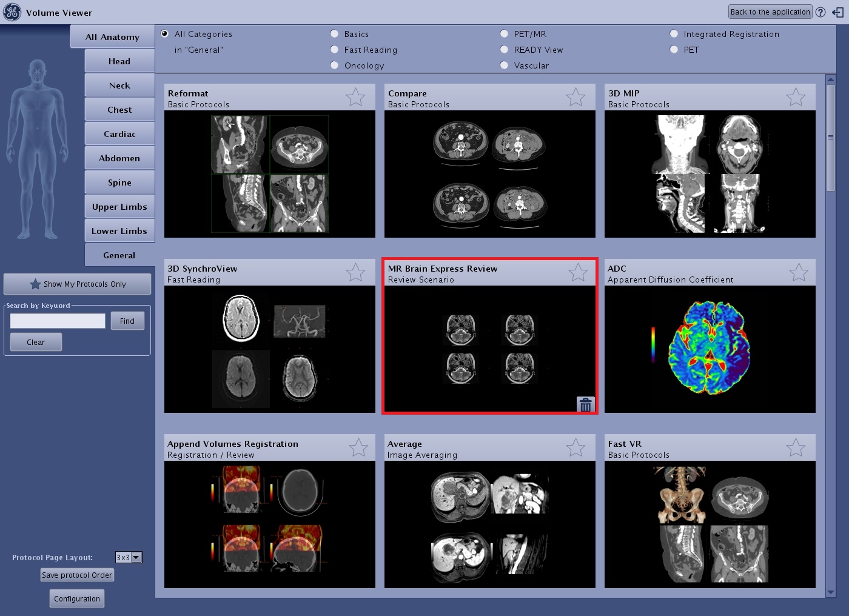This screenshot has width=849, height=616.
Task: Favorite the Fast VR protocol star
Action: pyautogui.click(x=796, y=447)
